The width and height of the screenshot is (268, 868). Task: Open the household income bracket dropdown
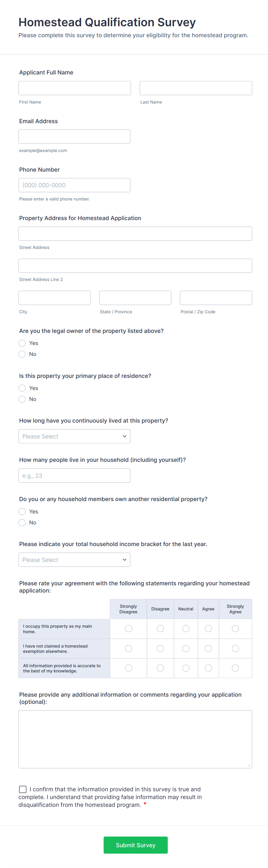click(74, 559)
